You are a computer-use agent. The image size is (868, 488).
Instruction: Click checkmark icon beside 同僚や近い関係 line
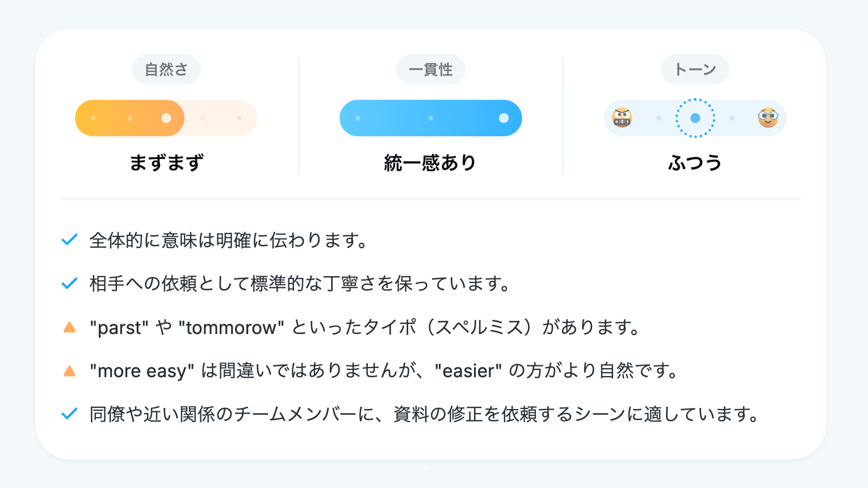(x=69, y=414)
